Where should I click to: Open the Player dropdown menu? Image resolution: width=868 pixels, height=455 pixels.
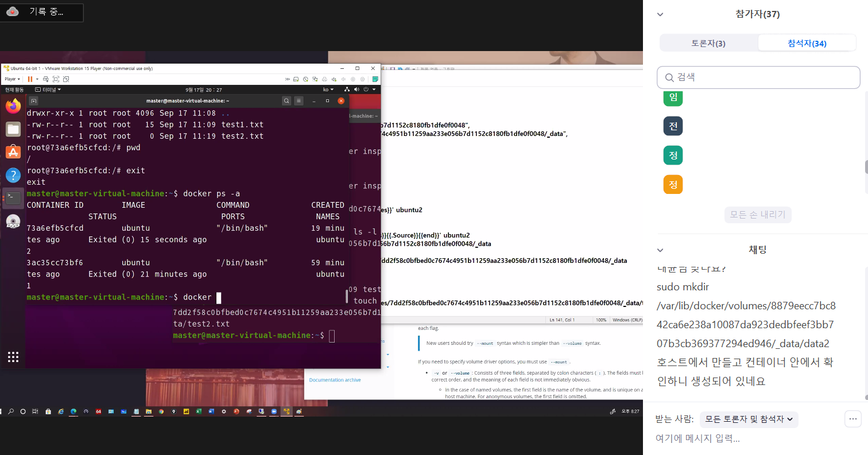pos(11,79)
